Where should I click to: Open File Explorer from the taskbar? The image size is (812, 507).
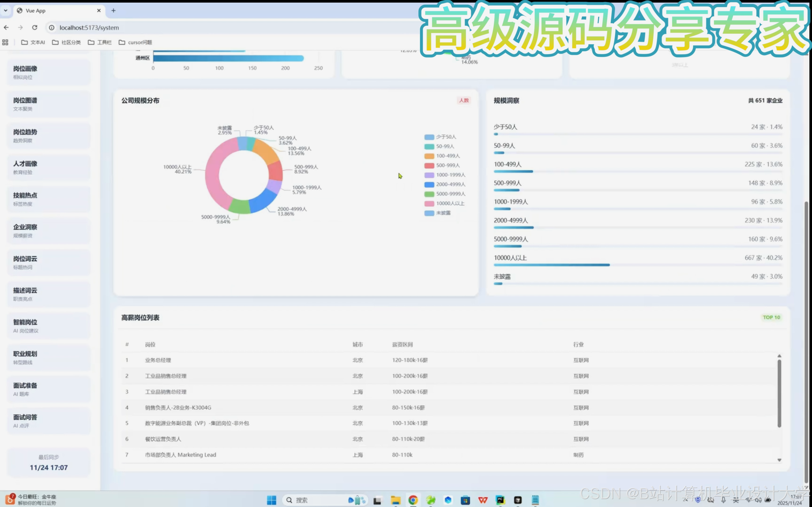coord(396,500)
